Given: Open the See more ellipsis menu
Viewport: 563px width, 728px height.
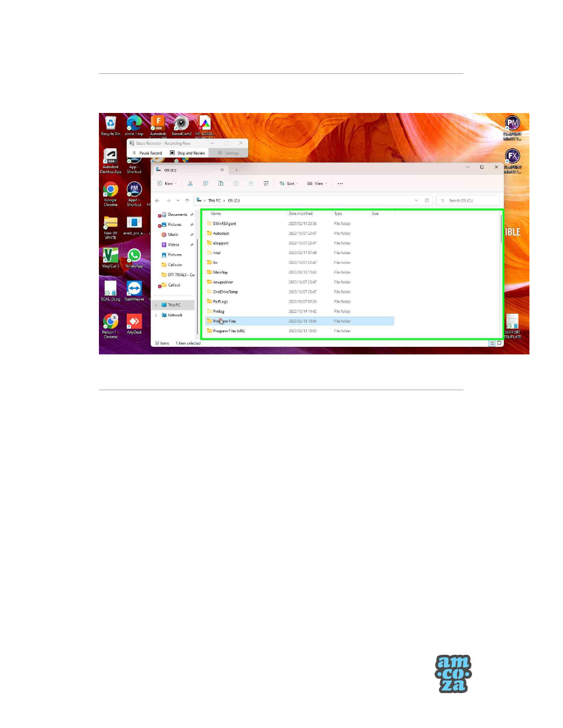Looking at the screenshot, I should [x=340, y=184].
